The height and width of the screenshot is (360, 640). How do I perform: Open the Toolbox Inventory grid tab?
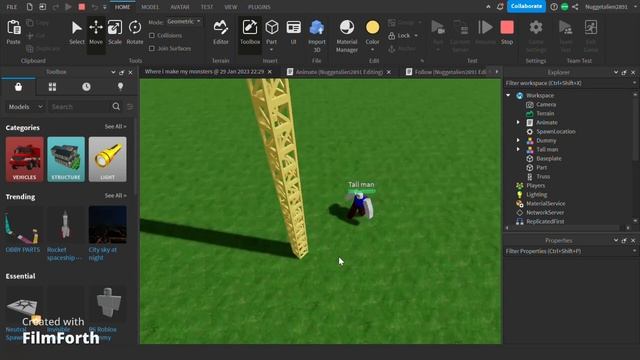point(52,87)
